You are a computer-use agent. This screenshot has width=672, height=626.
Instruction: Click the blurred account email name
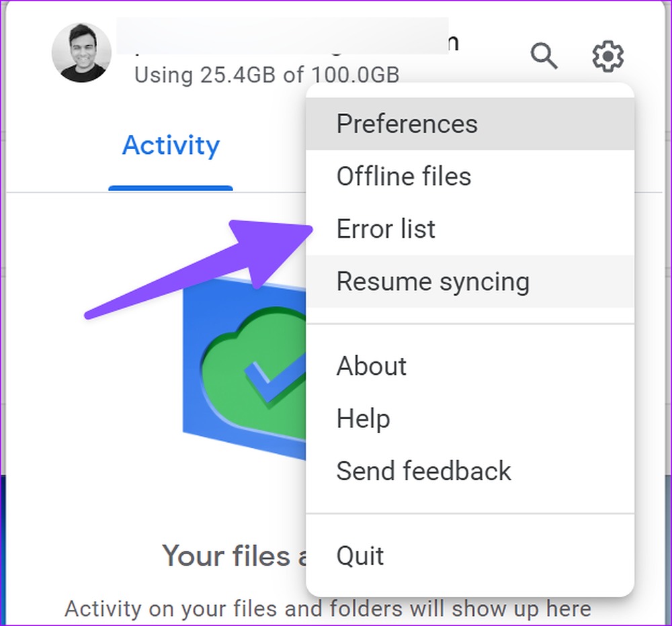283,36
